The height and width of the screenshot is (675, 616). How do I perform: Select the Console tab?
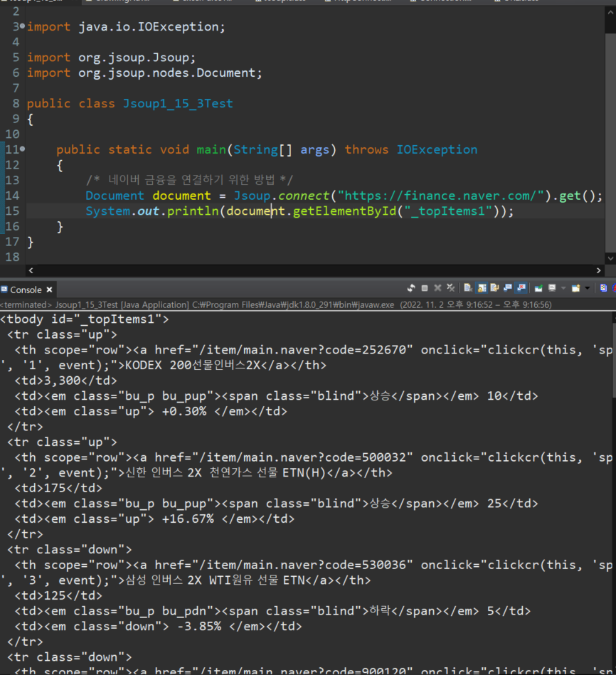26,289
